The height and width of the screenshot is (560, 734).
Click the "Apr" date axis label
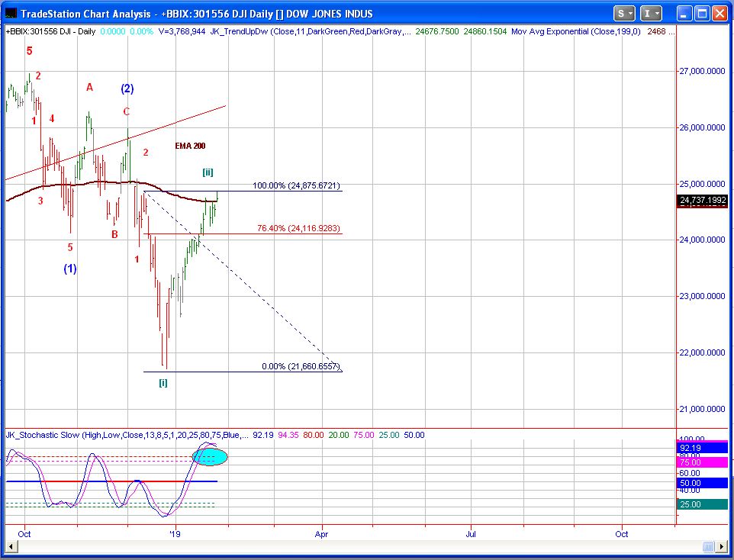click(321, 534)
